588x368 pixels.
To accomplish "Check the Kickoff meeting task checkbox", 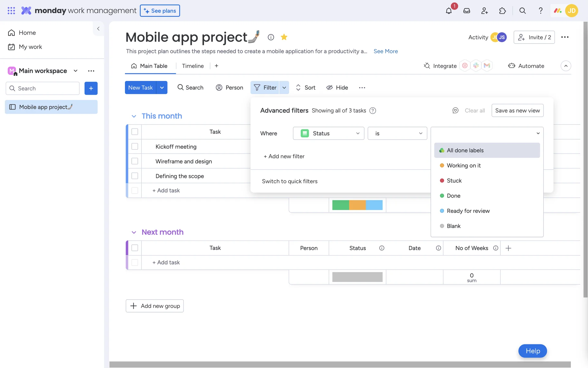I will coord(135,147).
